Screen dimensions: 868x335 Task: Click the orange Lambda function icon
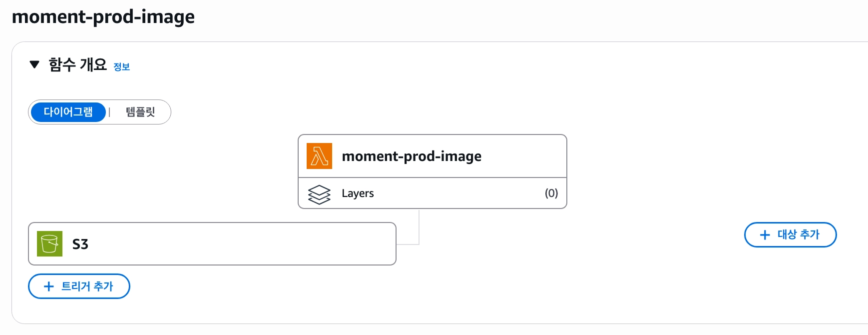319,156
